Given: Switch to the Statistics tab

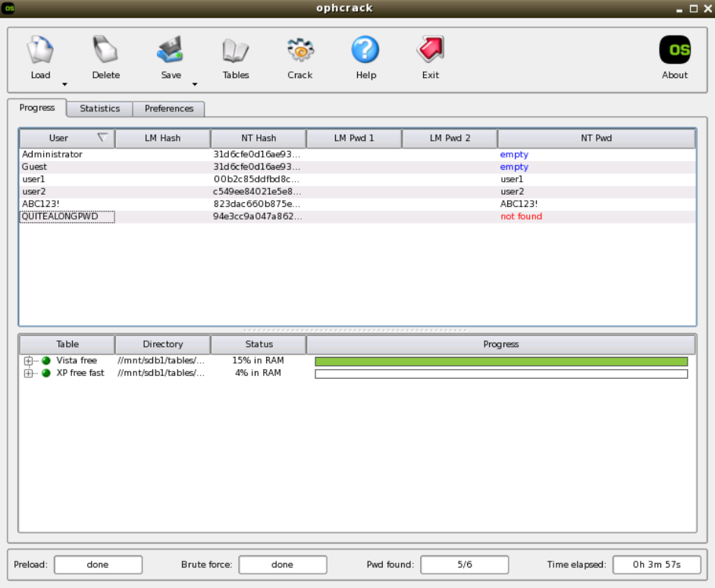Looking at the screenshot, I should point(100,108).
